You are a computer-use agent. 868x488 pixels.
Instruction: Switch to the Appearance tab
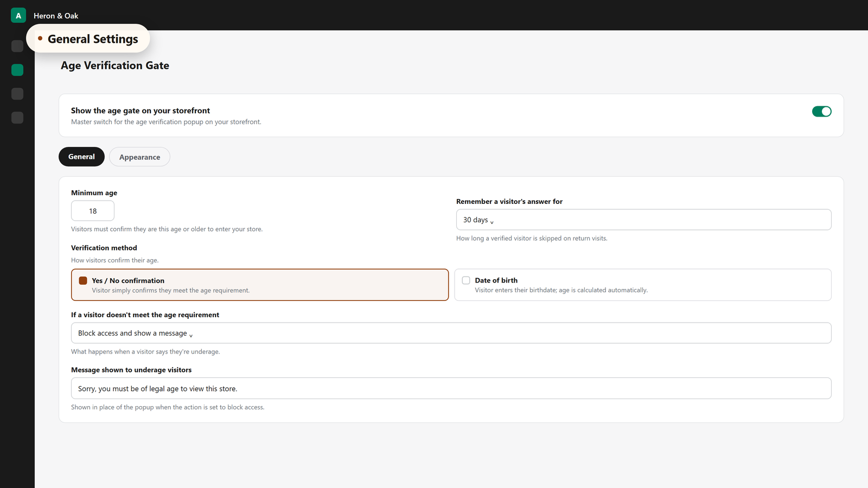click(x=139, y=157)
